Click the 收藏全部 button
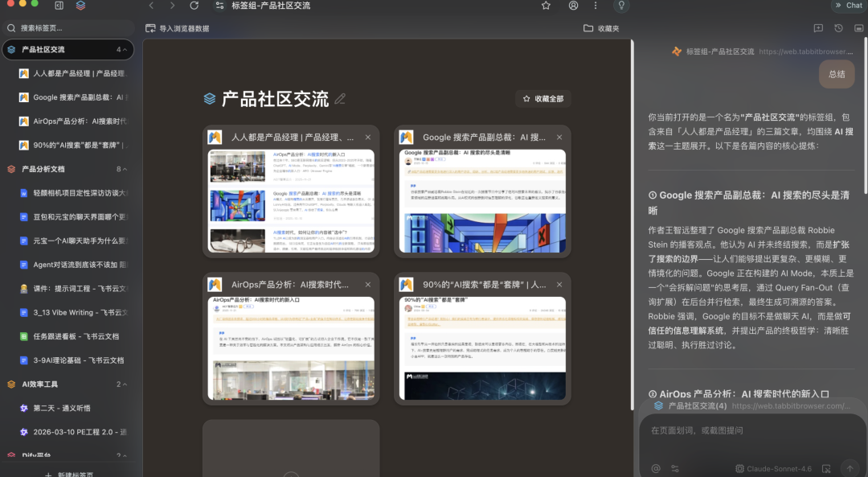 click(543, 99)
